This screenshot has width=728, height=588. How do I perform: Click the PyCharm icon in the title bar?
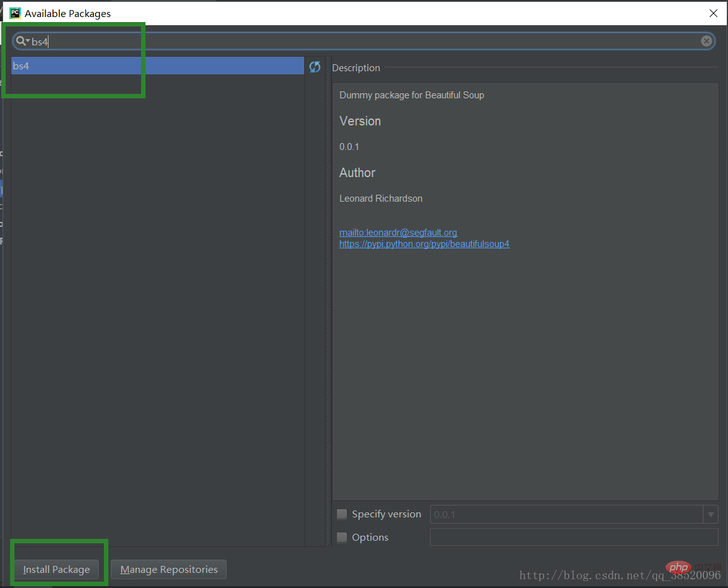click(x=15, y=13)
